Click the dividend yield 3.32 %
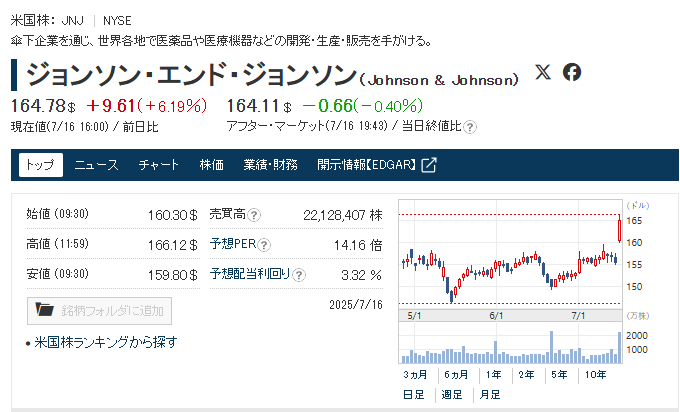This screenshot has height=412, width=680. click(x=361, y=275)
